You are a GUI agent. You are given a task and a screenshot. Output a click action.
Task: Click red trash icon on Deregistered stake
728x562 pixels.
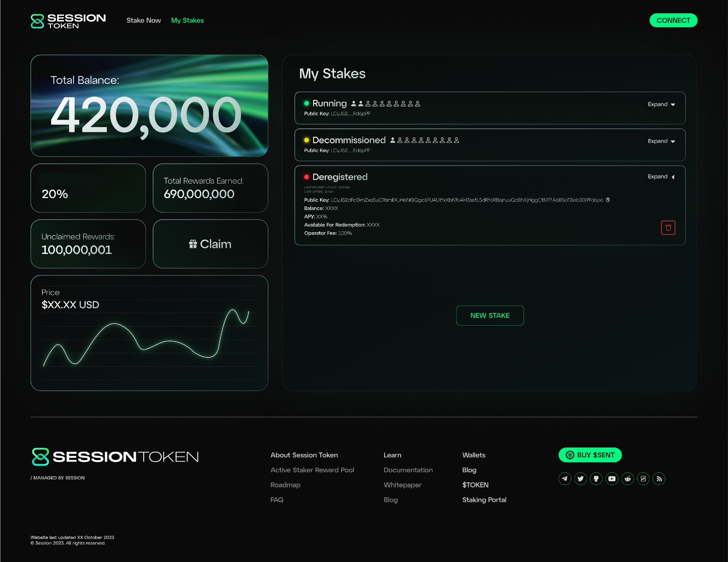(668, 228)
